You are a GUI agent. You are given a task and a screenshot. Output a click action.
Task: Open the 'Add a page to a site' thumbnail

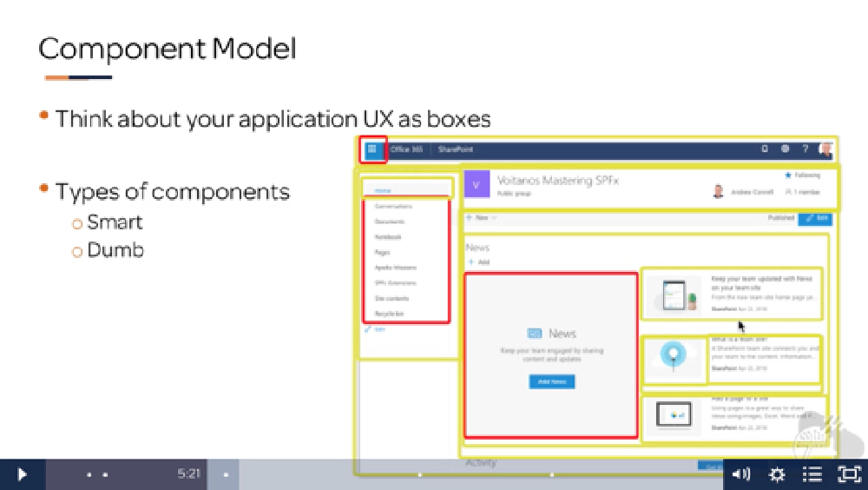(x=674, y=415)
